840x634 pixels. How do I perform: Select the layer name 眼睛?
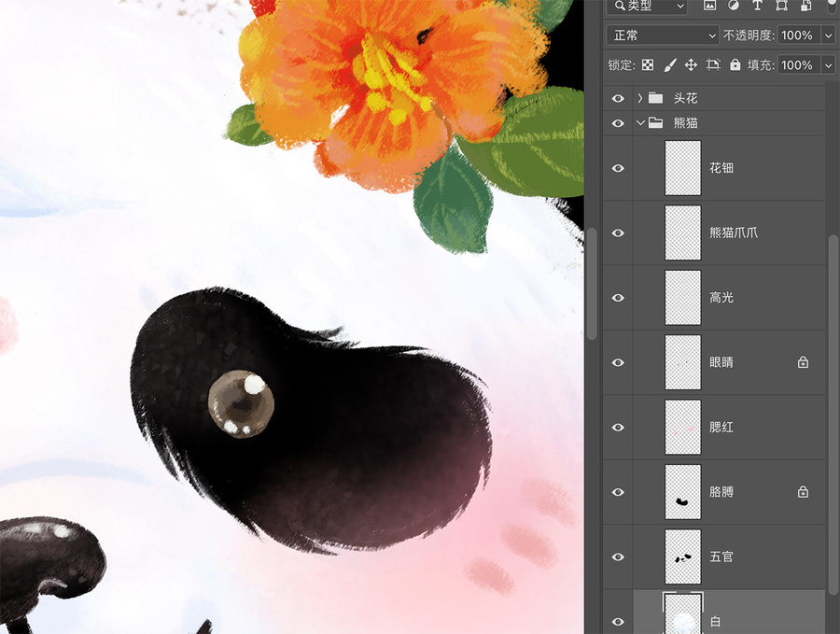point(721,363)
